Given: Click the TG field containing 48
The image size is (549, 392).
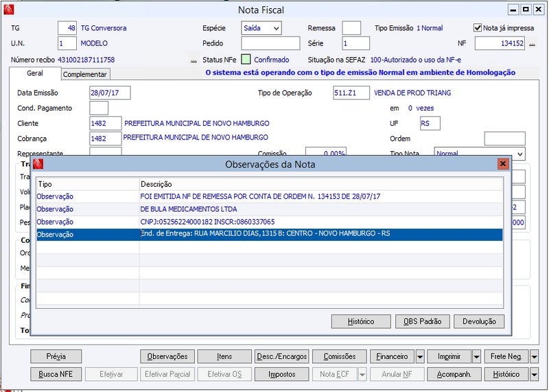Looking at the screenshot, I should tap(67, 28).
